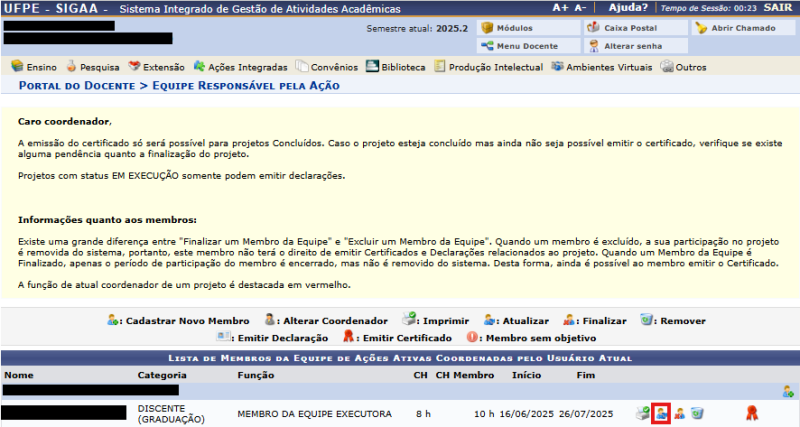
Task: Click the Atualizar icon in DISCENTE row
Action: [661, 413]
